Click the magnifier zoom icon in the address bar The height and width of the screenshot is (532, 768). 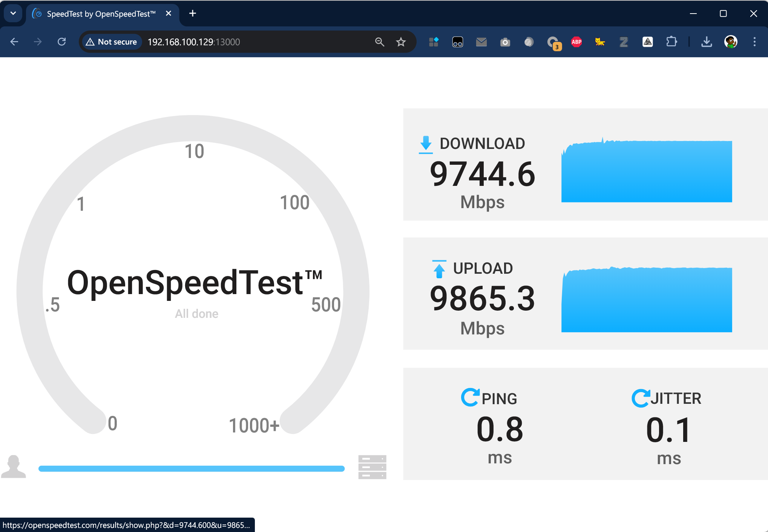click(x=380, y=42)
